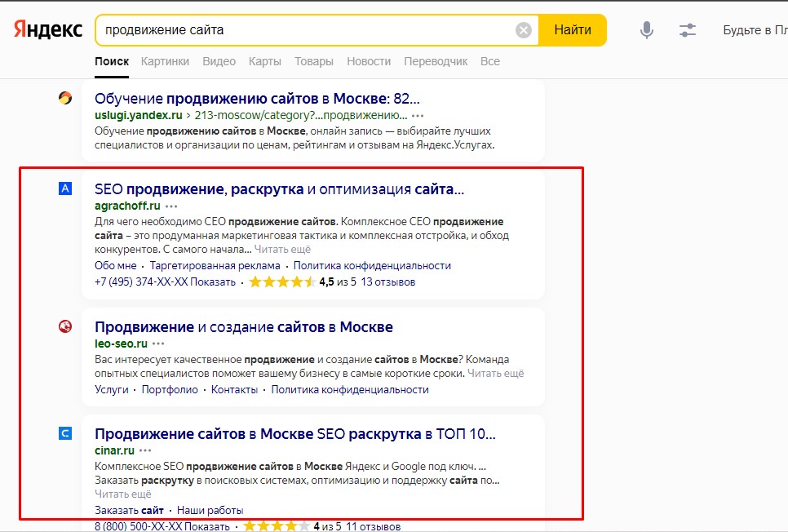Click 'Читать ещё' in agrachoff.ru snippet

click(x=282, y=250)
